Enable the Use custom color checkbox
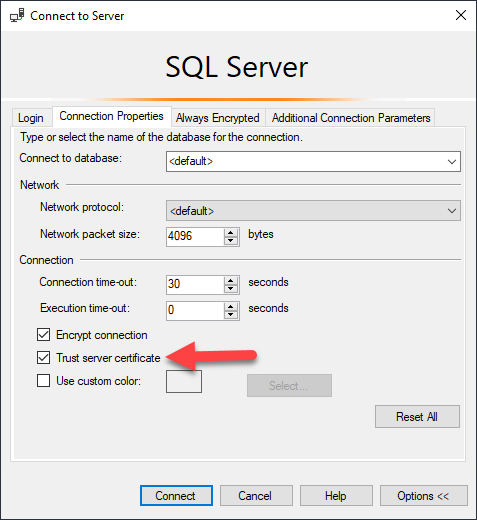The image size is (477, 520). click(44, 380)
